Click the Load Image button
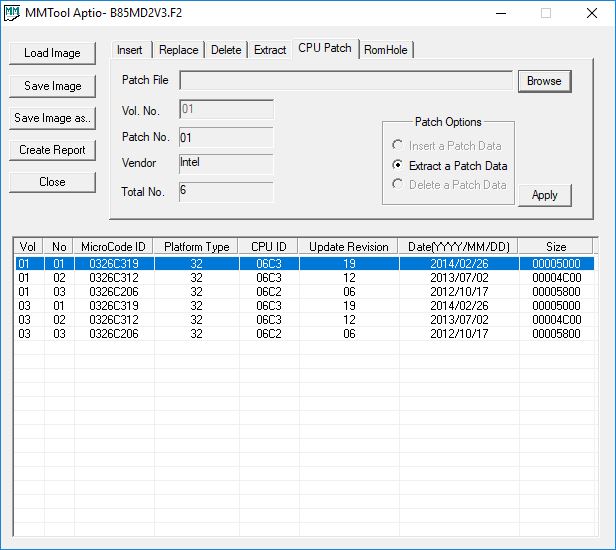 pyautogui.click(x=52, y=53)
